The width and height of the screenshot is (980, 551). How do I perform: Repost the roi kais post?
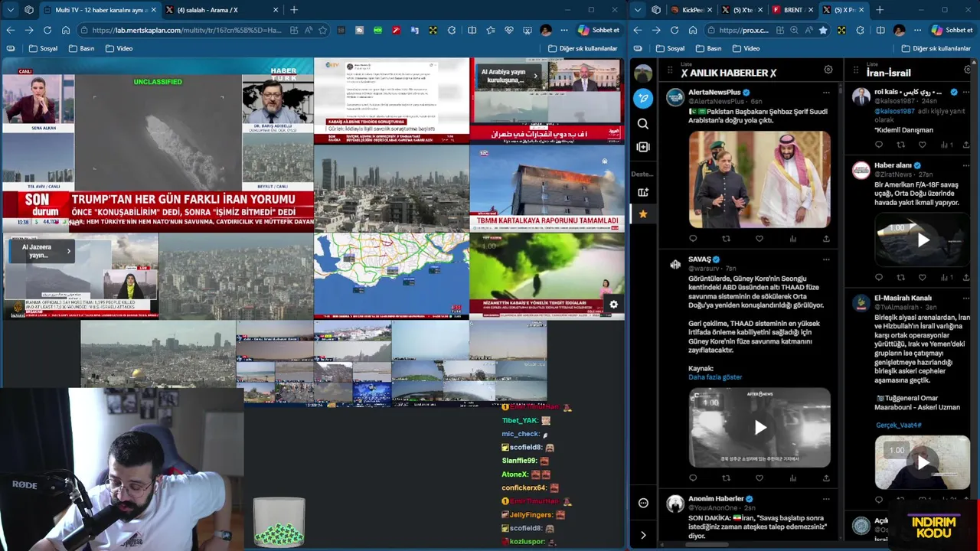900,145
